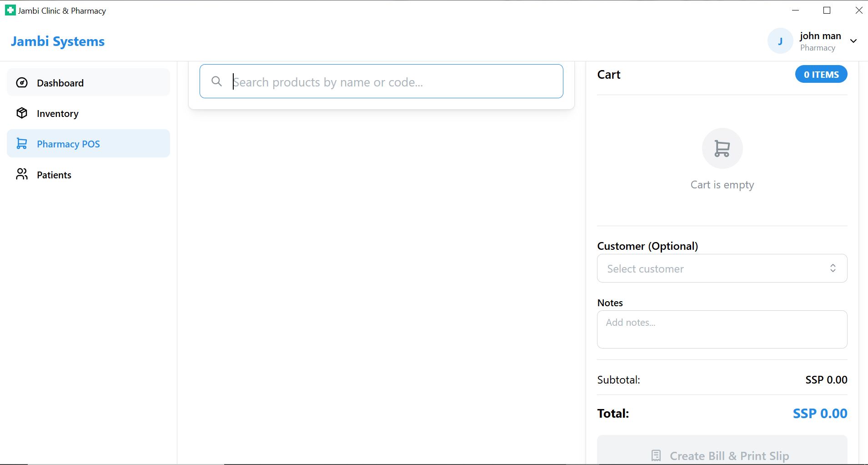
Task: Expand the john man user menu chevron
Action: click(853, 41)
